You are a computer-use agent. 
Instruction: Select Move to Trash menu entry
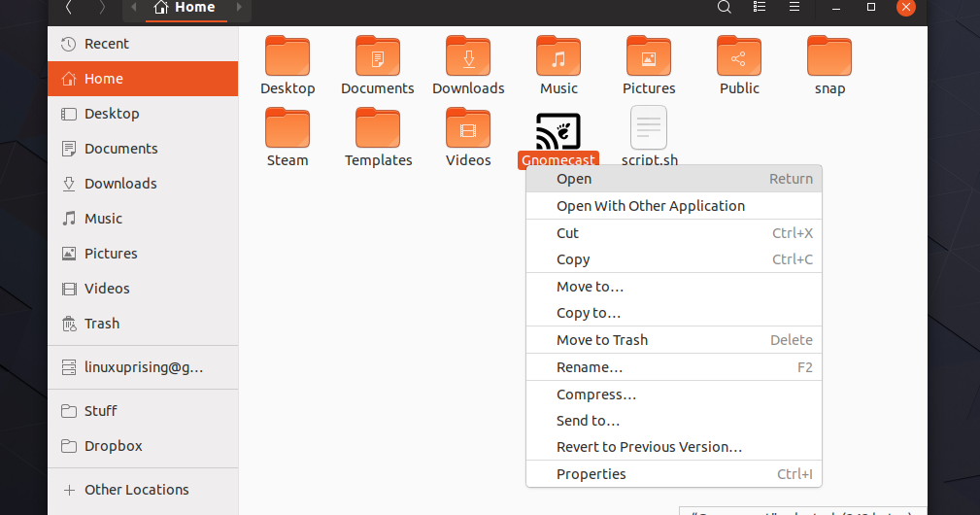pos(602,340)
